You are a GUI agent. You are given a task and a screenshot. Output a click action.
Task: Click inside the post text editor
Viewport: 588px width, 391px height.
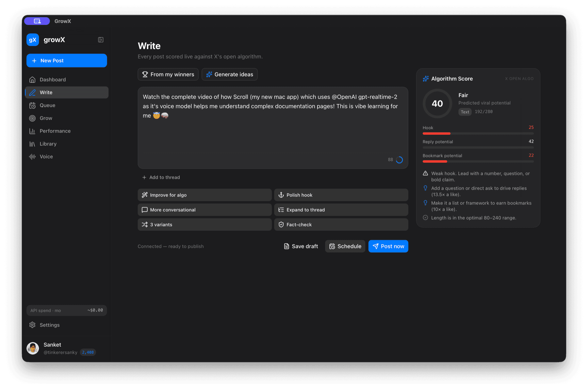click(273, 128)
